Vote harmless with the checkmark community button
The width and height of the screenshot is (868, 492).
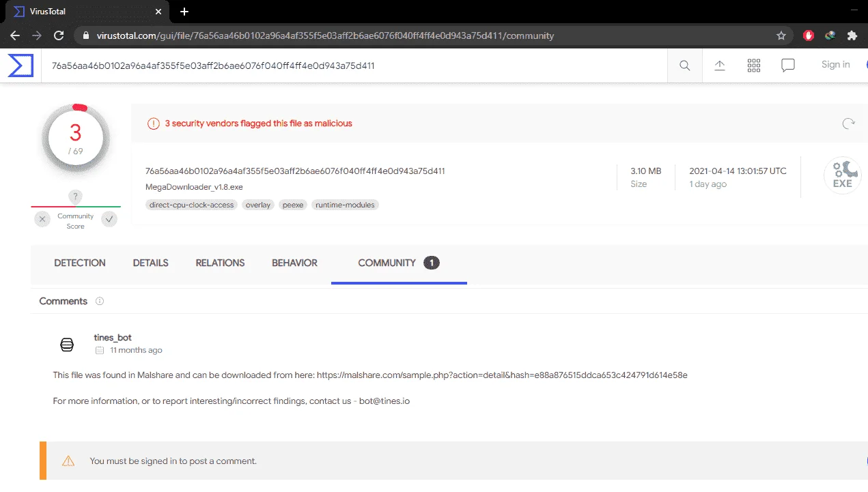109,219
